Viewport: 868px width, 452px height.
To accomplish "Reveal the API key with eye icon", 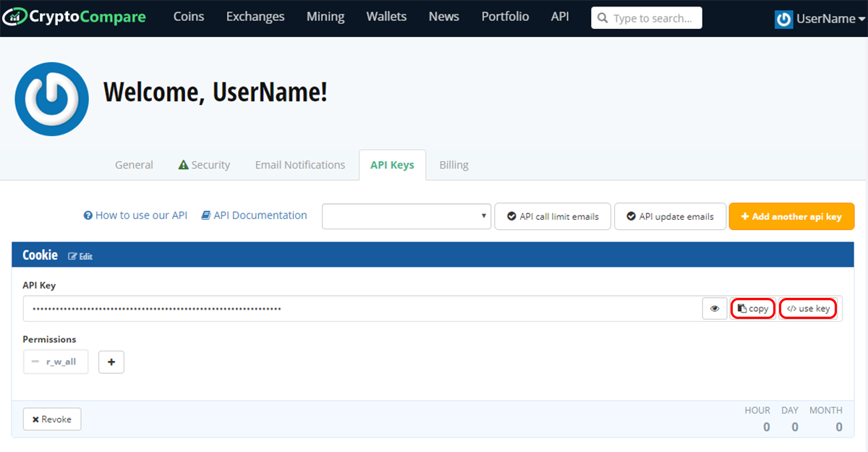I will pos(715,309).
